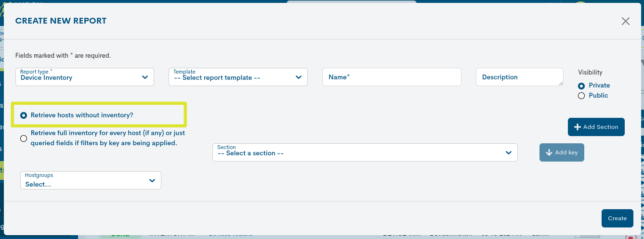Select Retrieve hosts without inventory option
644x239 pixels.
[x=24, y=115]
